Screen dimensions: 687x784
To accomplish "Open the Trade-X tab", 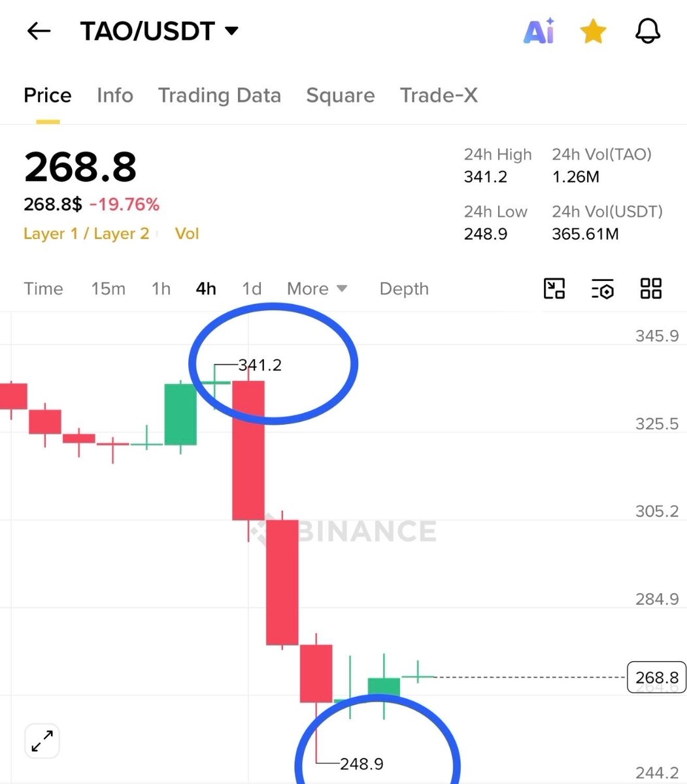I will click(x=439, y=95).
